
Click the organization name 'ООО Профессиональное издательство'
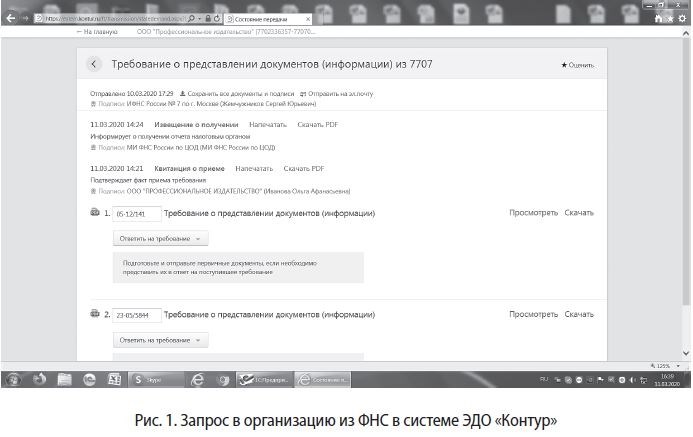pyautogui.click(x=225, y=32)
